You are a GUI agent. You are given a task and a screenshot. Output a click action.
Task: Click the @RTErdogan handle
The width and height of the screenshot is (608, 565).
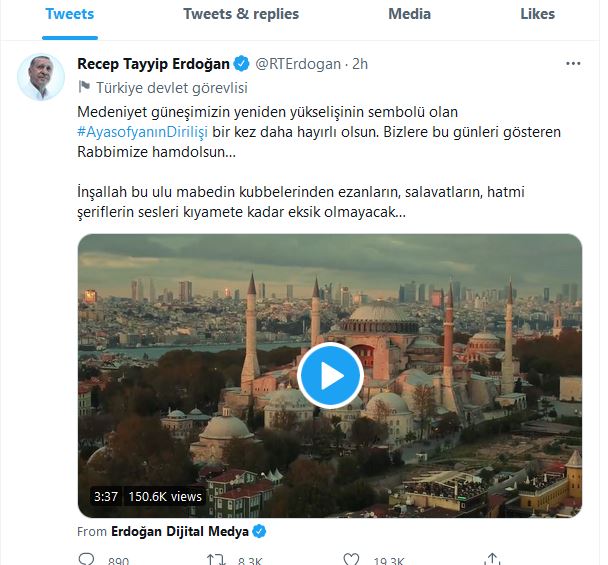(298, 64)
